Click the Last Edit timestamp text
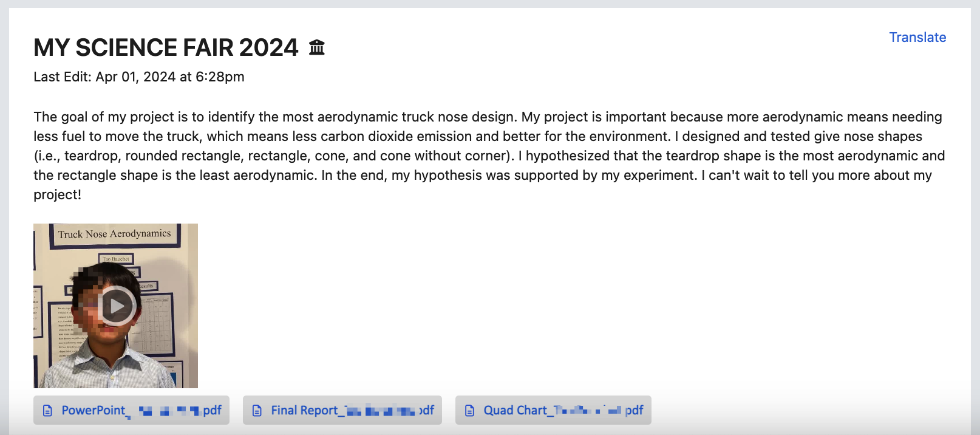980x435 pixels. click(139, 77)
